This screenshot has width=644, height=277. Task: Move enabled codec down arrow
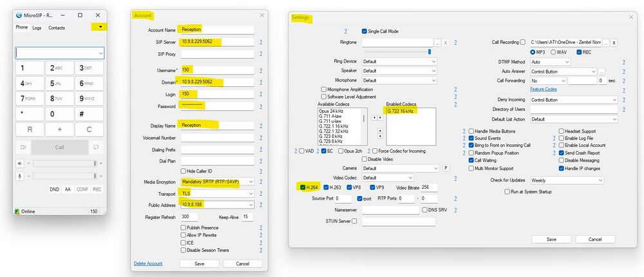click(x=381, y=136)
